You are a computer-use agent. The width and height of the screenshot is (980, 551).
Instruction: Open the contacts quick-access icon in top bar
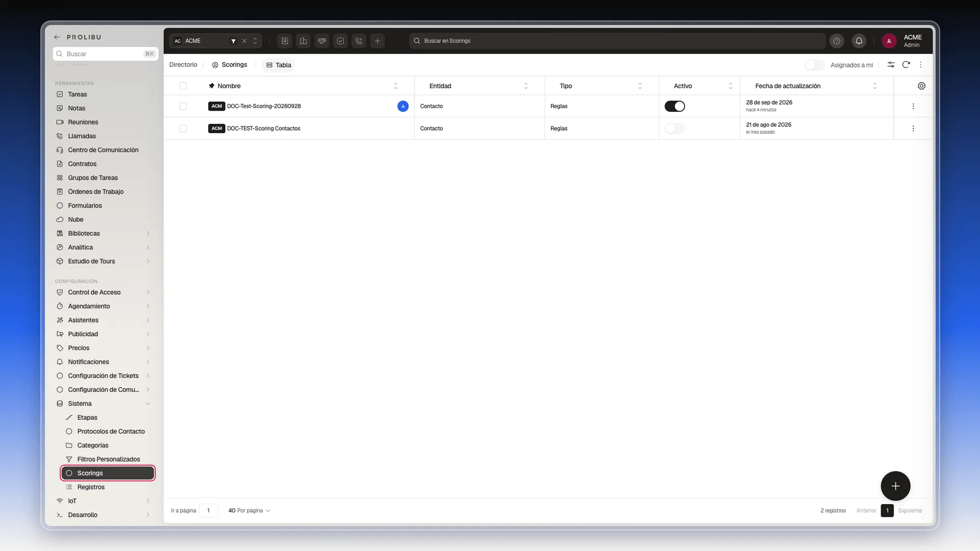tap(285, 41)
